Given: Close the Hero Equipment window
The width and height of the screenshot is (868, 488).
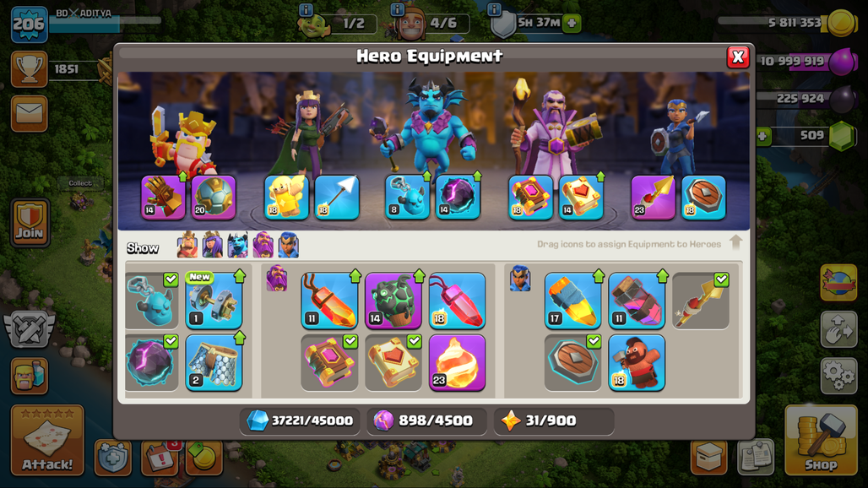Looking at the screenshot, I should click(738, 57).
